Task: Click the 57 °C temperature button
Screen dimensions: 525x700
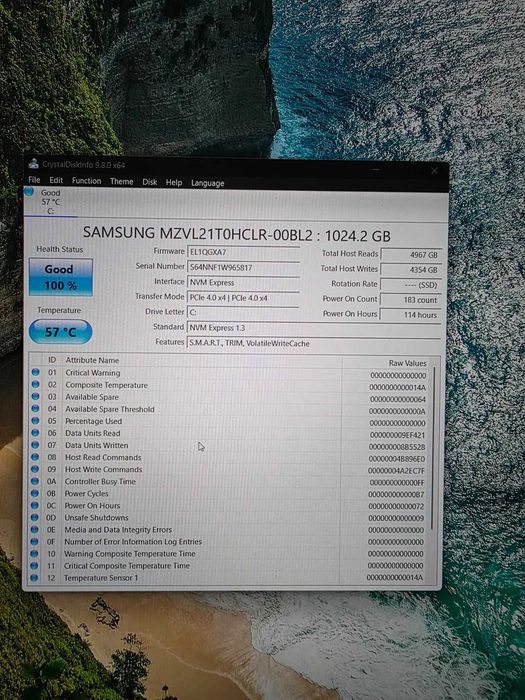Action: coord(60,332)
